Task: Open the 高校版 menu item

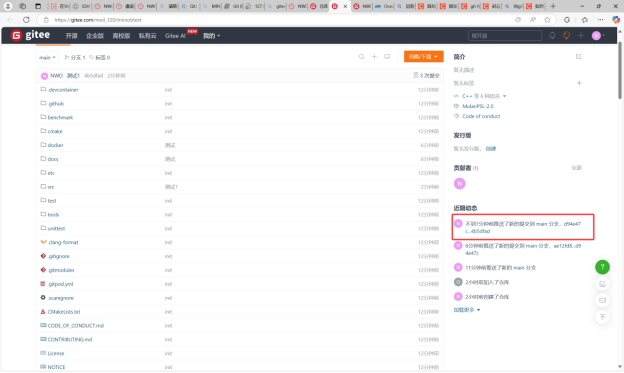Action: (121, 35)
